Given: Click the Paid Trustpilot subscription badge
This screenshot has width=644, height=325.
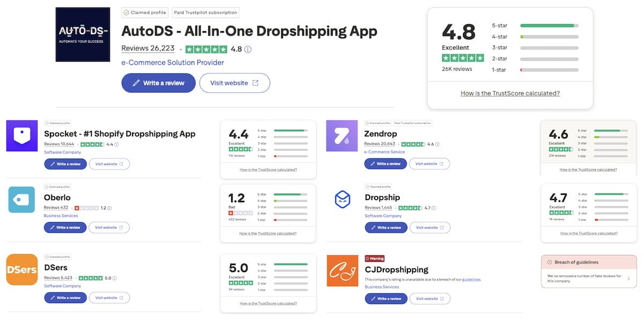Looking at the screenshot, I should (204, 12).
